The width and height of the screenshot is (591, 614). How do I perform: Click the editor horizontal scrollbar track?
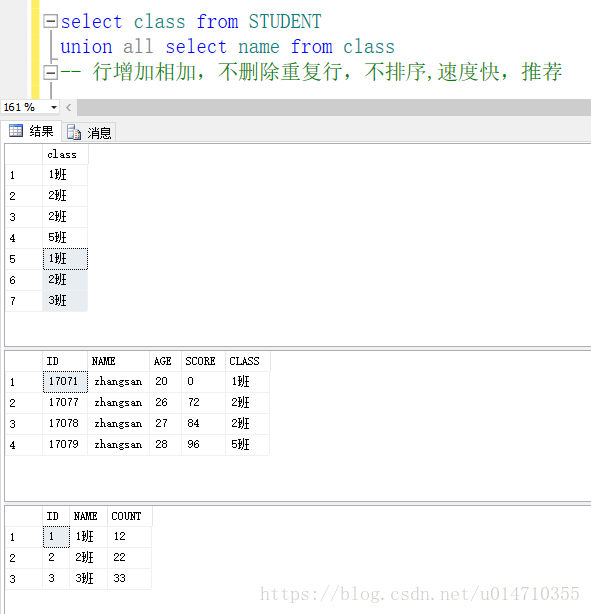click(334, 107)
